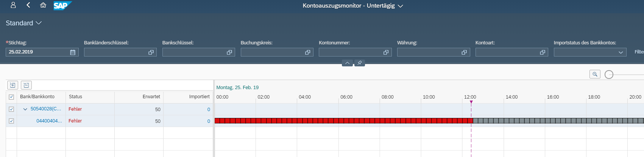
Task: Pin the filter header bar
Action: tap(360, 63)
